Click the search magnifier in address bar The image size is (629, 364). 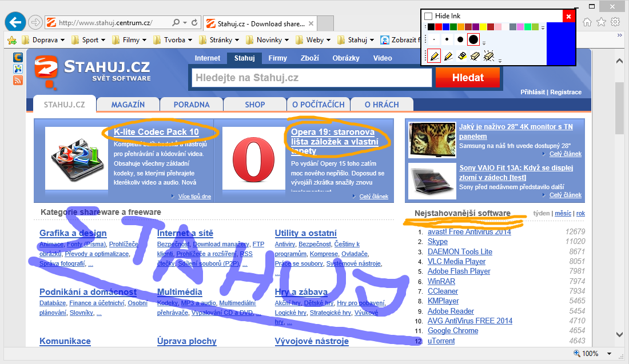(x=176, y=22)
